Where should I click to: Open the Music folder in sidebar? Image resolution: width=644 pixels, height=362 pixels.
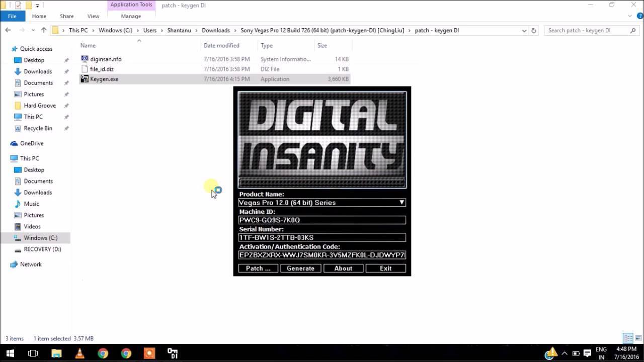(31, 204)
